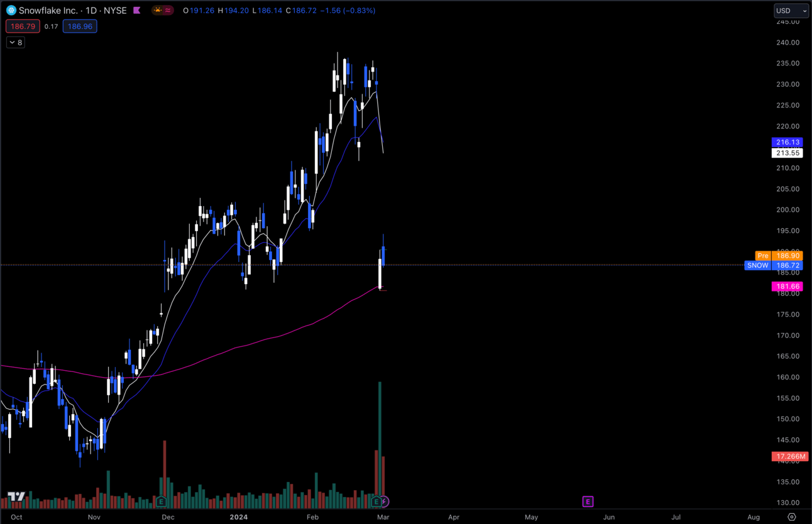The width and height of the screenshot is (812, 524).
Task: Click the open value 191.26
Action: pos(201,11)
